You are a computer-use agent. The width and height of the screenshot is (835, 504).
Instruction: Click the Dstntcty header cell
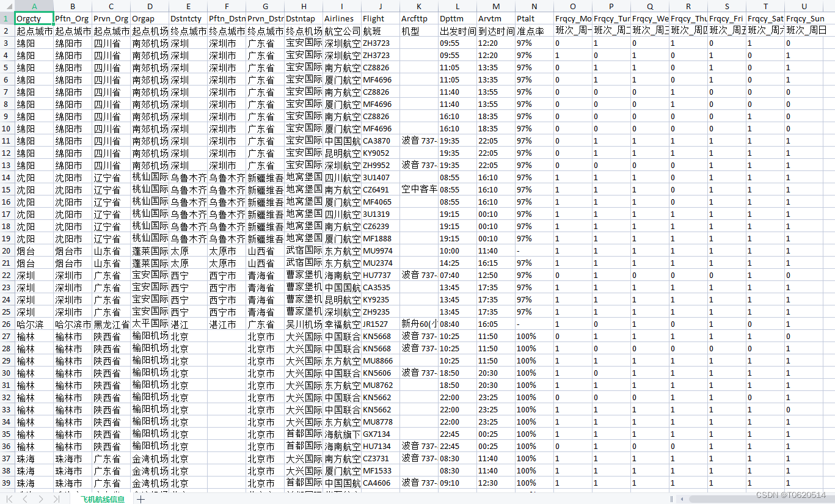coord(188,18)
